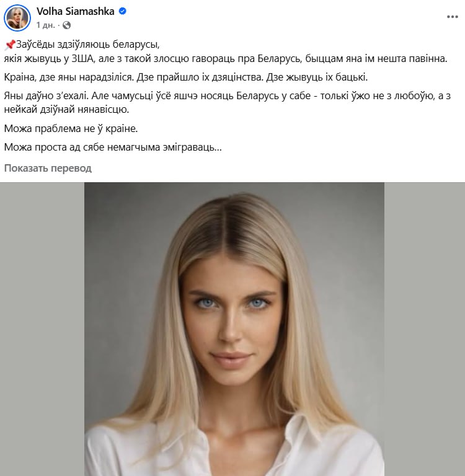The width and height of the screenshot is (465, 476).
Task: Click the blue verified badge icon
Action: (122, 12)
